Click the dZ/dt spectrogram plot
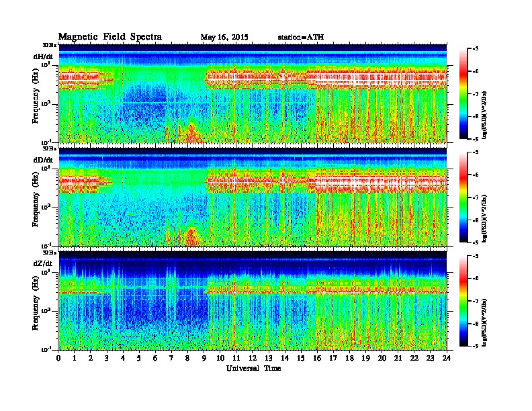The height and width of the screenshot is (411, 532). click(x=253, y=300)
